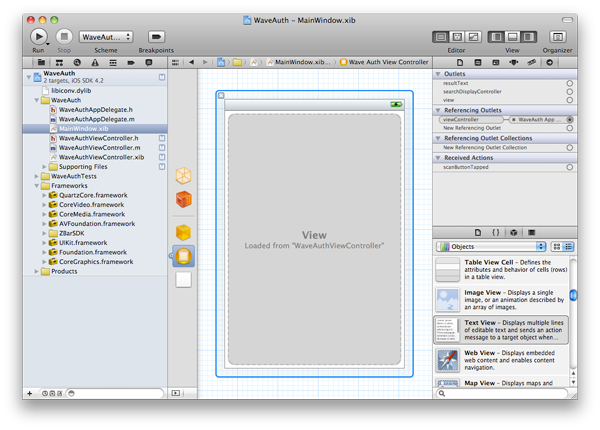Select libiconv.dylib in navigator

tap(71, 91)
